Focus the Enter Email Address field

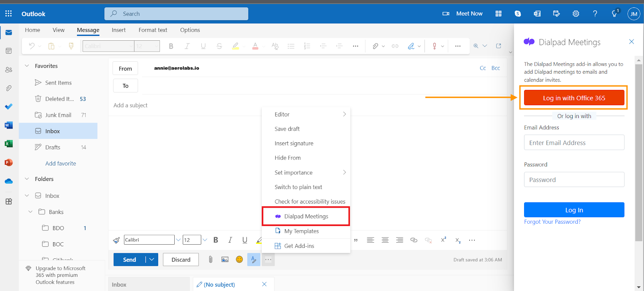(574, 143)
